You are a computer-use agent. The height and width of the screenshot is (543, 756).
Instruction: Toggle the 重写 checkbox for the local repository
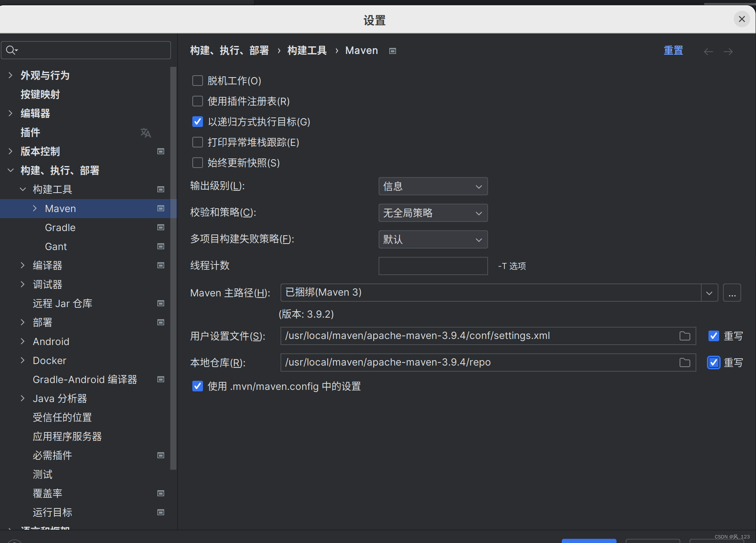tap(713, 363)
